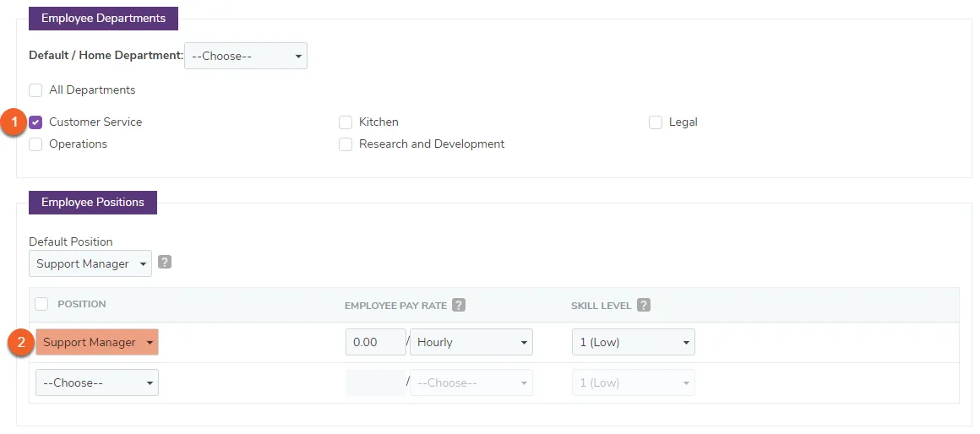Image resolution: width=980 pixels, height=434 pixels.
Task: Click the Employee Departments section header
Action: (x=104, y=18)
